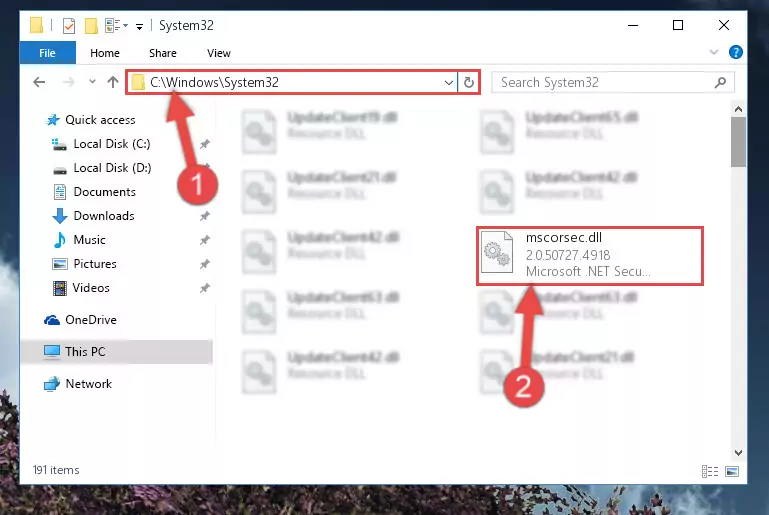This screenshot has height=515, width=769.
Task: Switch to the Share ribbon tab
Action: coord(163,53)
